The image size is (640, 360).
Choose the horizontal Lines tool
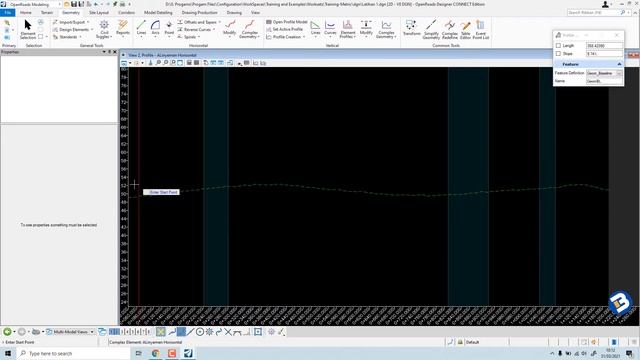141,29
